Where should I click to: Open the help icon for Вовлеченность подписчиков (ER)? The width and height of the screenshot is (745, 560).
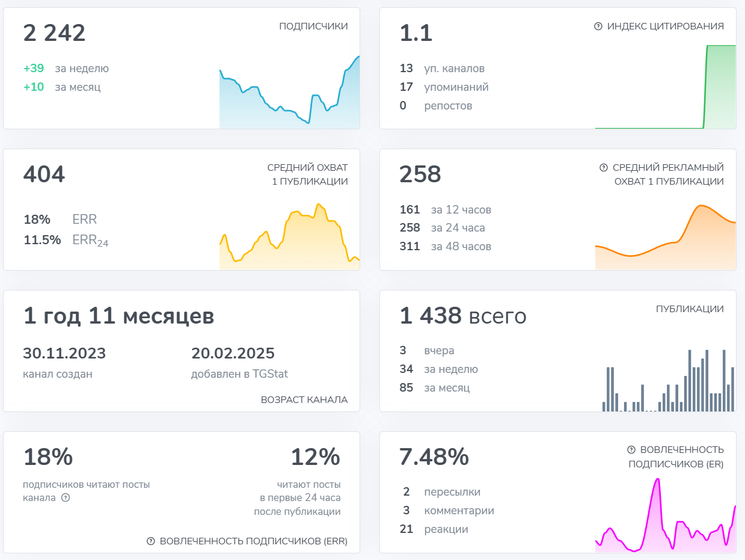tap(631, 450)
